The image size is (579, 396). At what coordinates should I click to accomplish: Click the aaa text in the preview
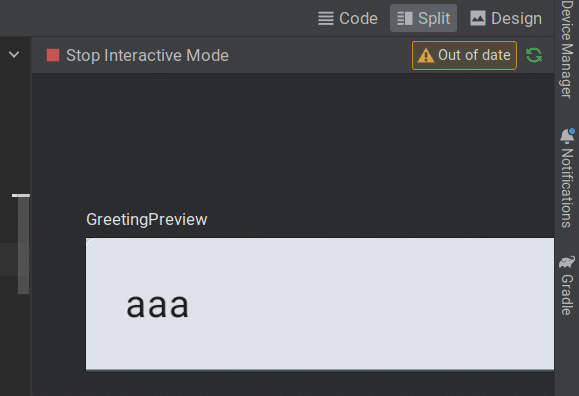(x=158, y=305)
